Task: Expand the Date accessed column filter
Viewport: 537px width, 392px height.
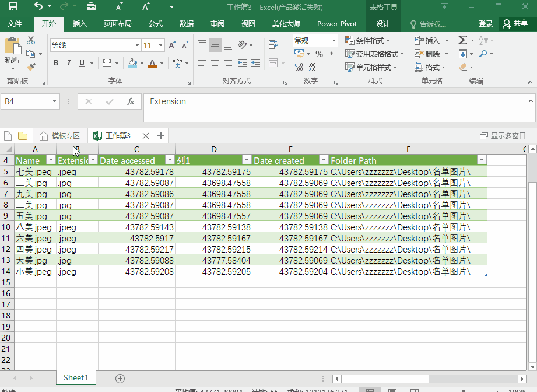Action: 170,160
